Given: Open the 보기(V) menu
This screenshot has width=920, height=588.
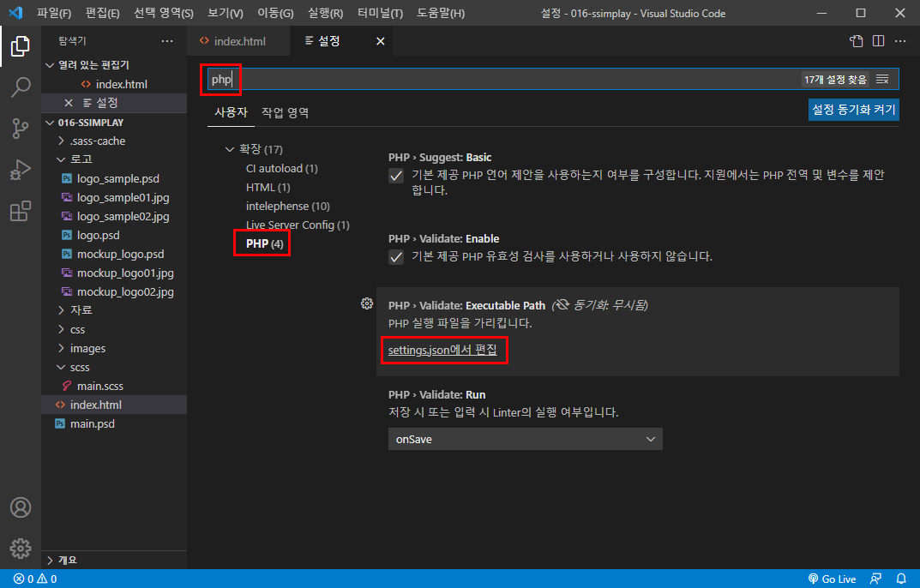Looking at the screenshot, I should coord(225,13).
